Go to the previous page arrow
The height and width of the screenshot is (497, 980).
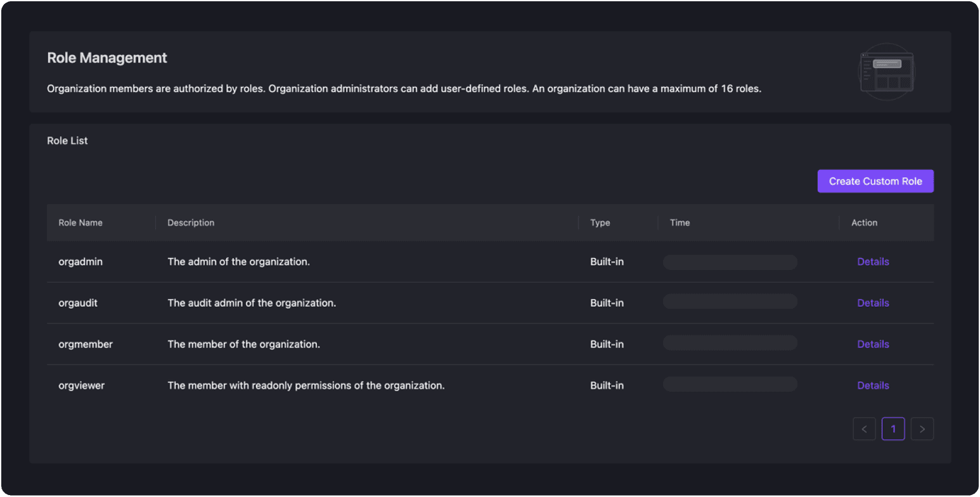click(864, 429)
